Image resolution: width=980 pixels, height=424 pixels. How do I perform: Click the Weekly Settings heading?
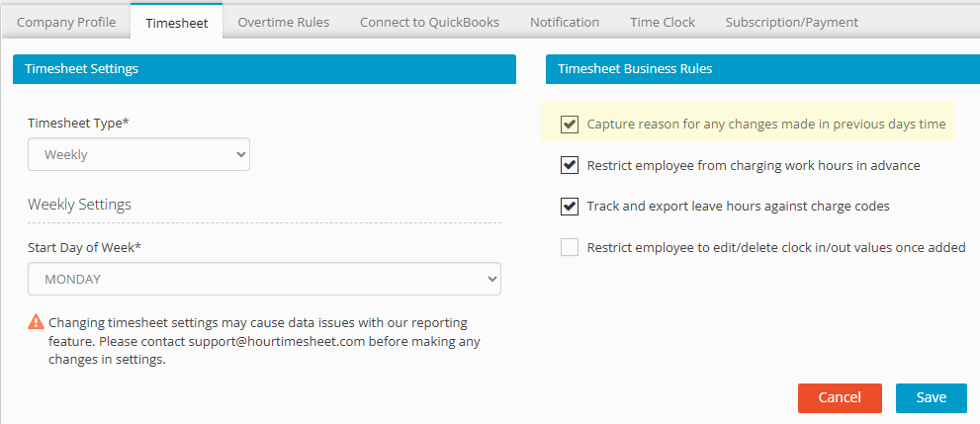pyautogui.click(x=79, y=205)
